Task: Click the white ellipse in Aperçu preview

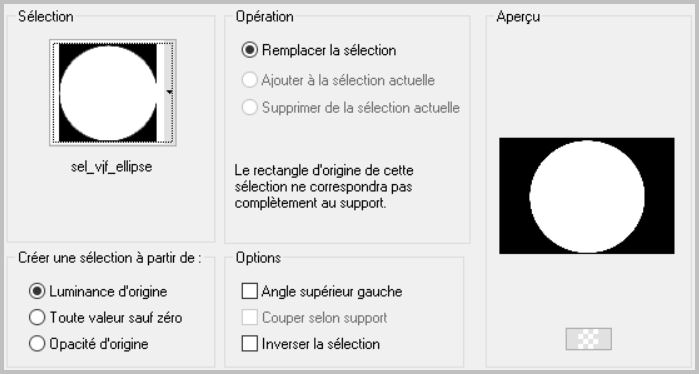Action: (x=587, y=196)
